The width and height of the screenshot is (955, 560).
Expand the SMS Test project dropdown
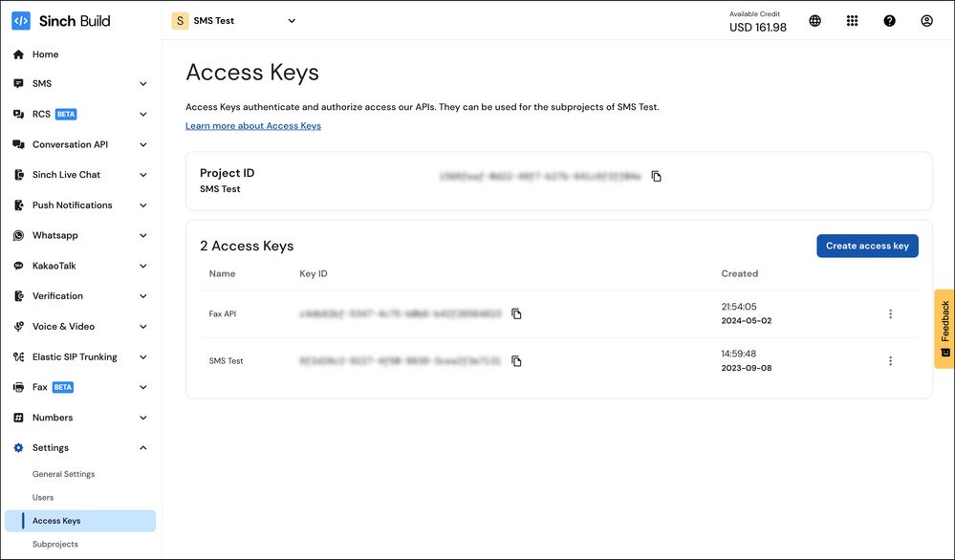coord(292,21)
